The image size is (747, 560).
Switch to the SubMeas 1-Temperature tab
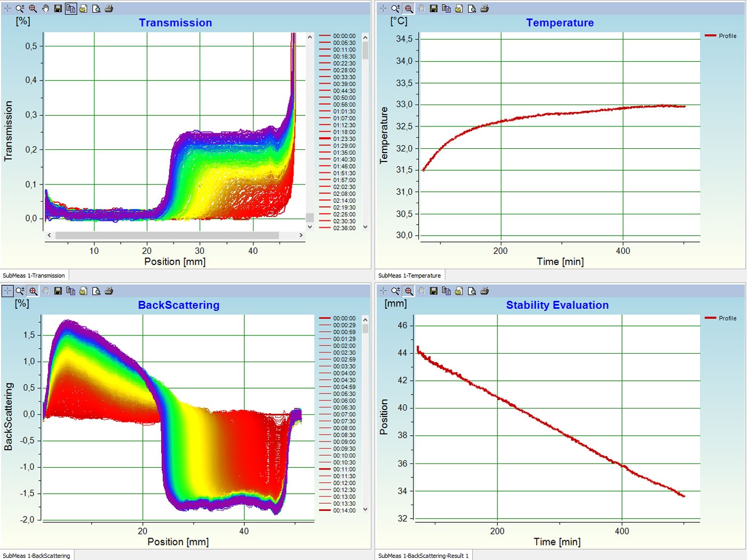[x=409, y=275]
